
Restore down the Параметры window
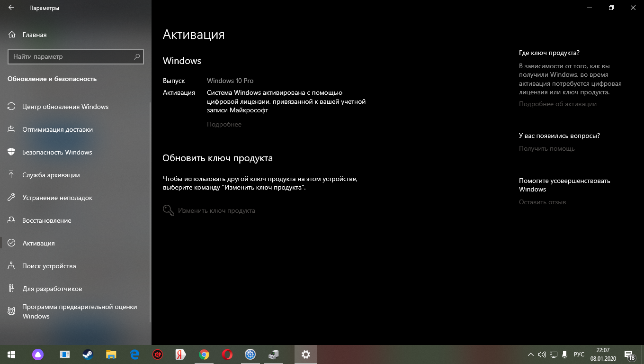click(x=611, y=8)
